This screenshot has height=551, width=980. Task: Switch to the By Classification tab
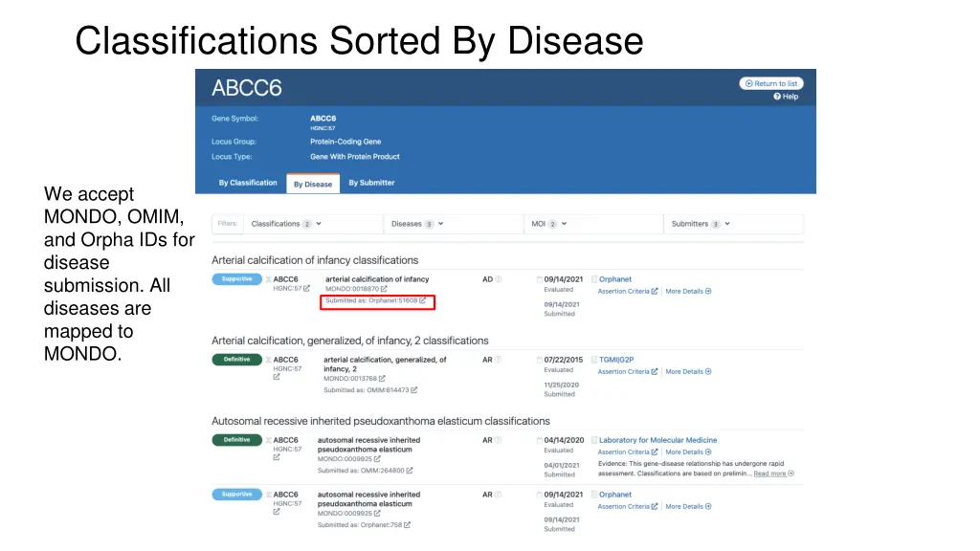point(248,183)
